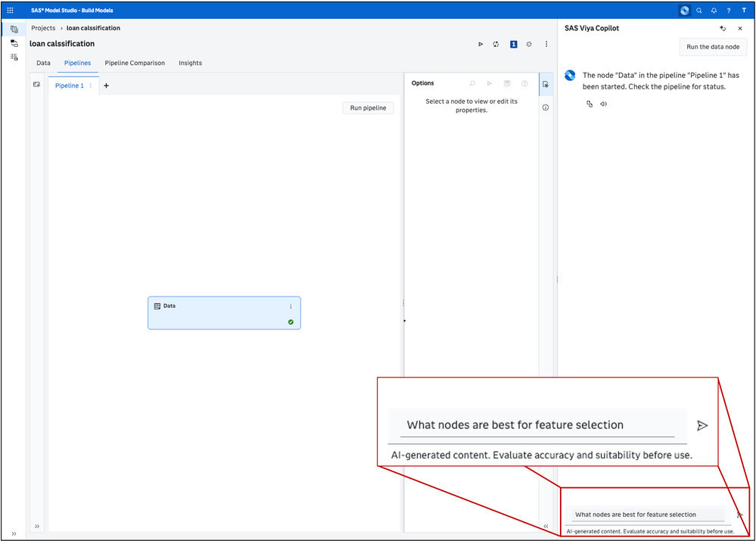This screenshot has height=541, width=756.
Task: Switch to the Pipelines tab
Action: tap(78, 63)
